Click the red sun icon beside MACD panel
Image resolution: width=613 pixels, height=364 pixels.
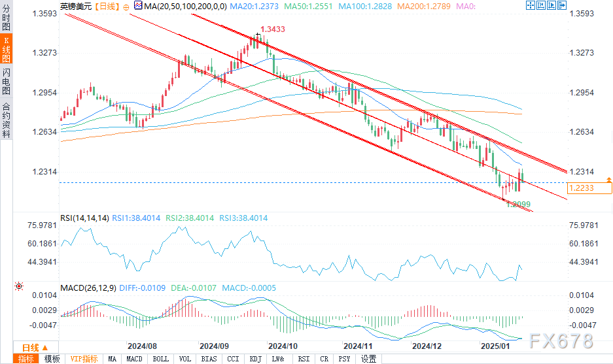pos(18,286)
